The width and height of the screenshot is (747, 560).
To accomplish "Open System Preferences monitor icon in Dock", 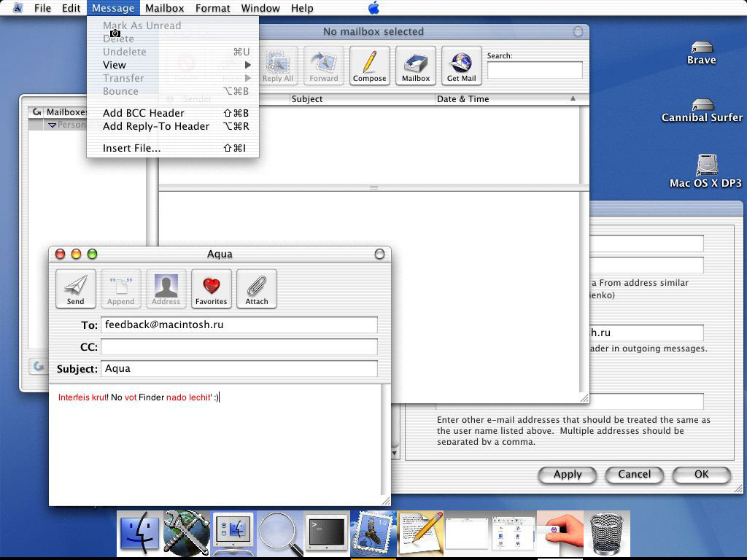I will (233, 533).
